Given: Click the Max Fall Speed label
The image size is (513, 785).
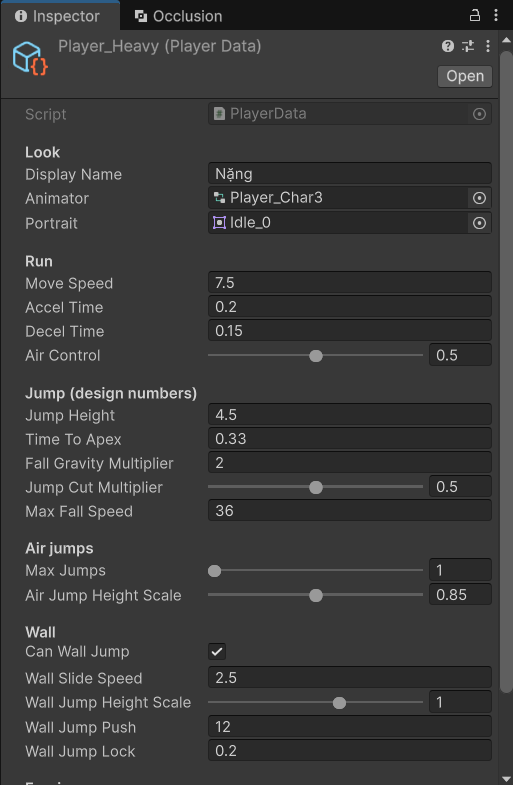Looking at the screenshot, I should (79, 512).
